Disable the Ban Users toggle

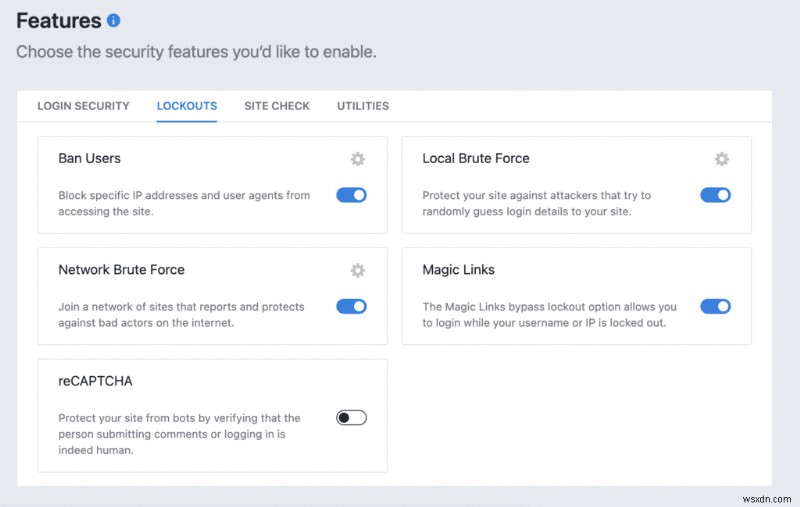351,195
